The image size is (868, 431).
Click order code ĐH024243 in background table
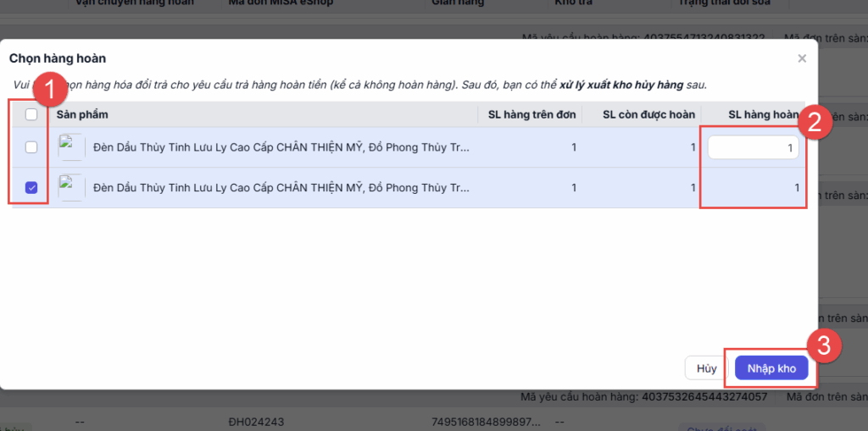256,423
